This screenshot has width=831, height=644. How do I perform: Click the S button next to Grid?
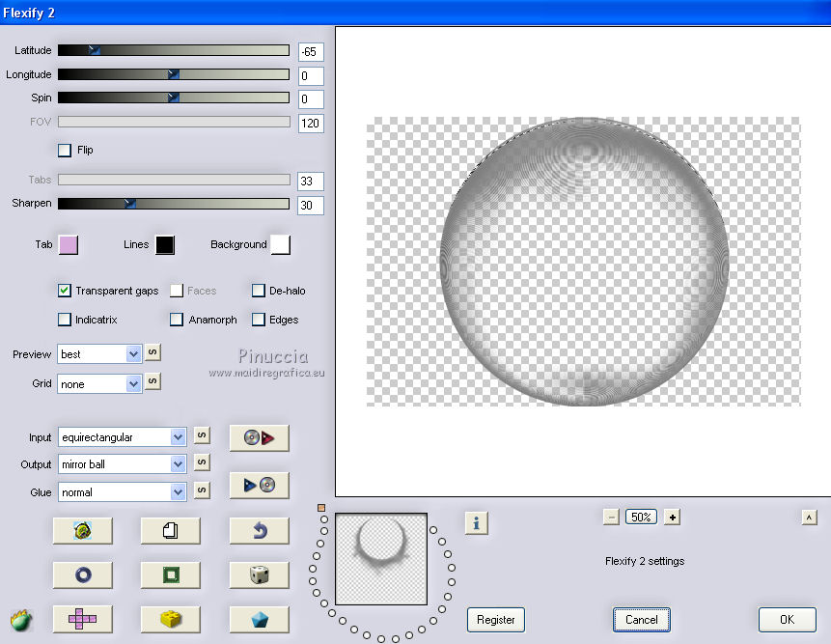[x=152, y=381]
